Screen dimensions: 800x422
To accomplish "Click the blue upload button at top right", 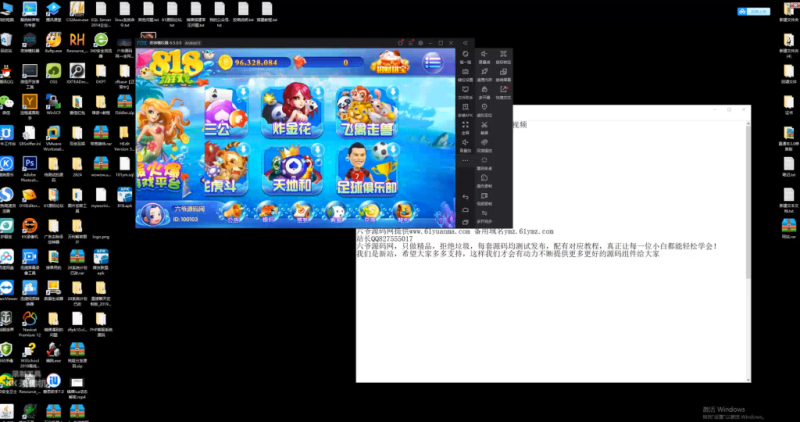I will tap(753, 11).
